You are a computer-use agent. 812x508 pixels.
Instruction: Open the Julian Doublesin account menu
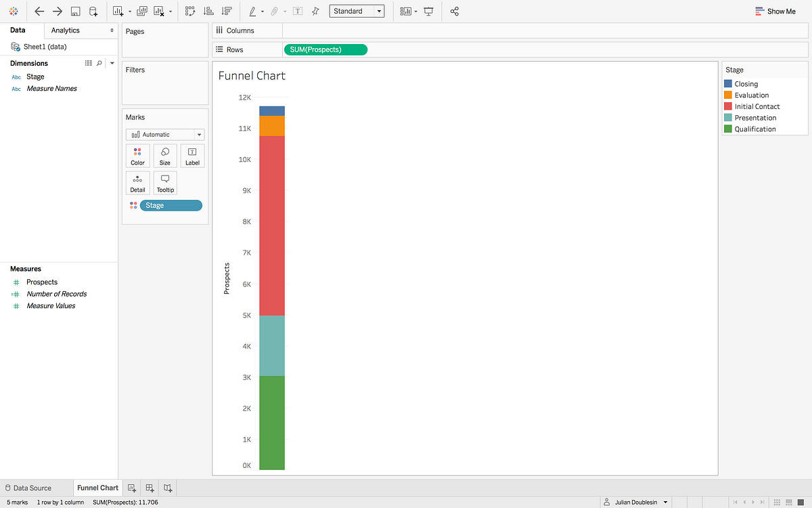[635, 502]
